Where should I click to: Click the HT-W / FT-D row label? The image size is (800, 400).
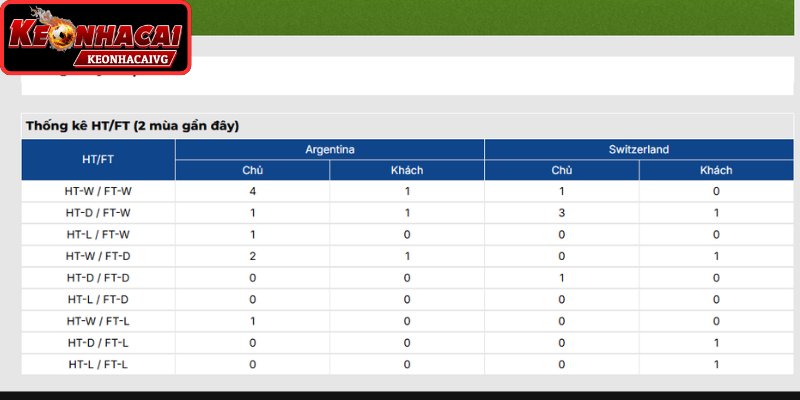98,256
